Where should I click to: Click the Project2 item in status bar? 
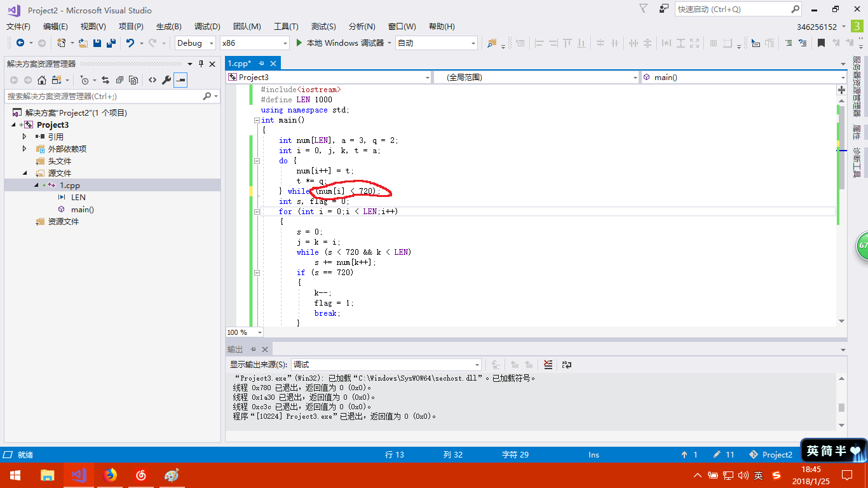771,454
